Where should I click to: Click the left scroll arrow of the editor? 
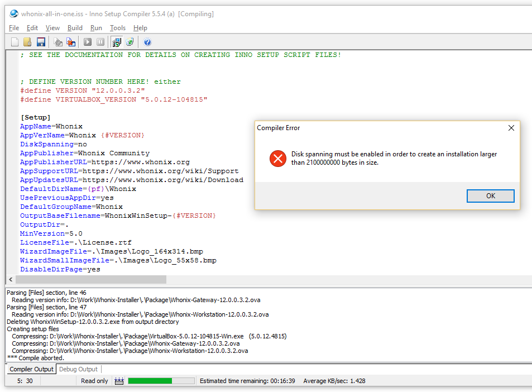point(11,279)
